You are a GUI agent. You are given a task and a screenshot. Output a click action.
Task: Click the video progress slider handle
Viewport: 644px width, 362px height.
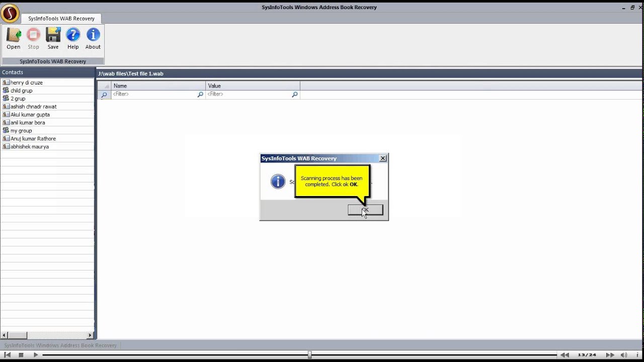tap(309, 355)
